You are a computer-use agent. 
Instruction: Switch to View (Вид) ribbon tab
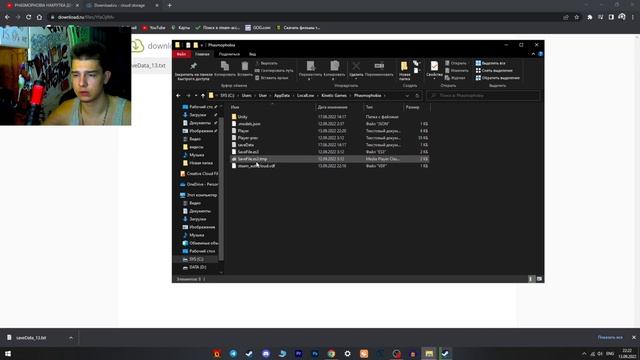(253, 54)
